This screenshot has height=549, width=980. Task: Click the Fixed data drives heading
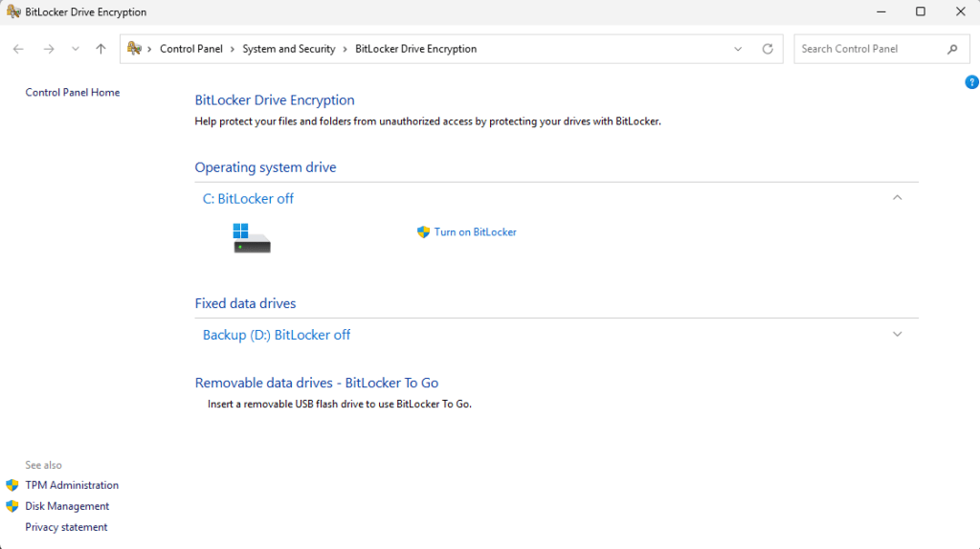coord(246,303)
